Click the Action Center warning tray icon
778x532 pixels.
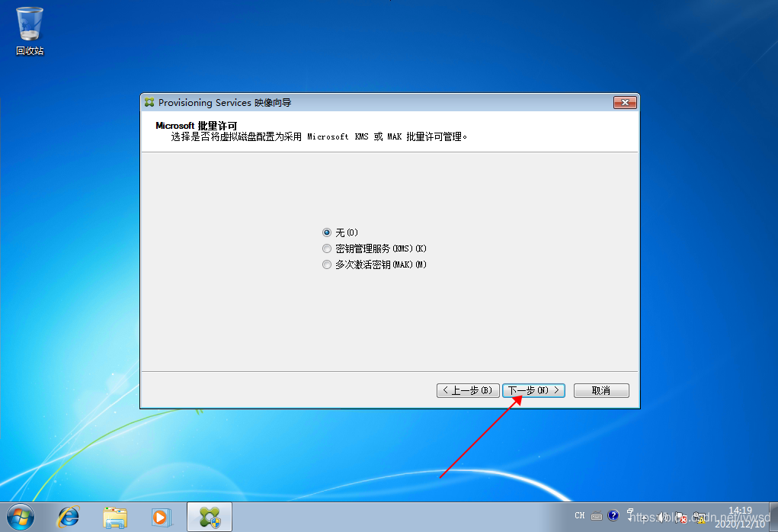click(x=680, y=517)
